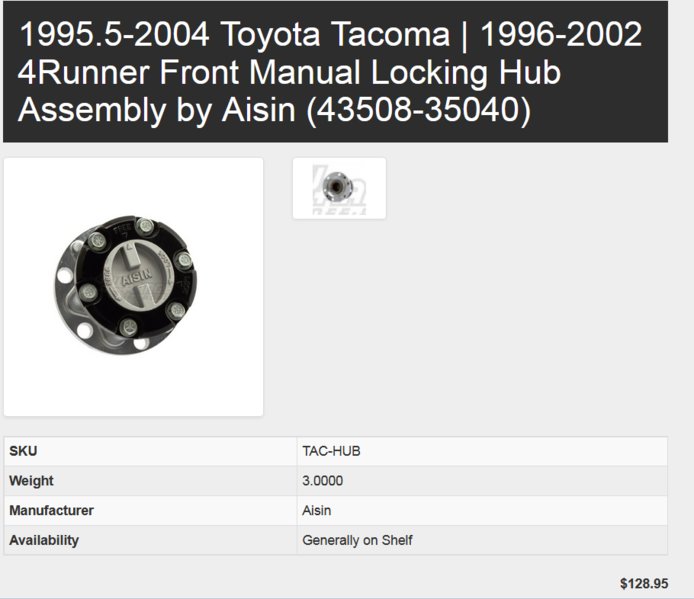Select the "Generally on Shelf" availability text
This screenshot has height=599, width=694.
[x=357, y=540]
